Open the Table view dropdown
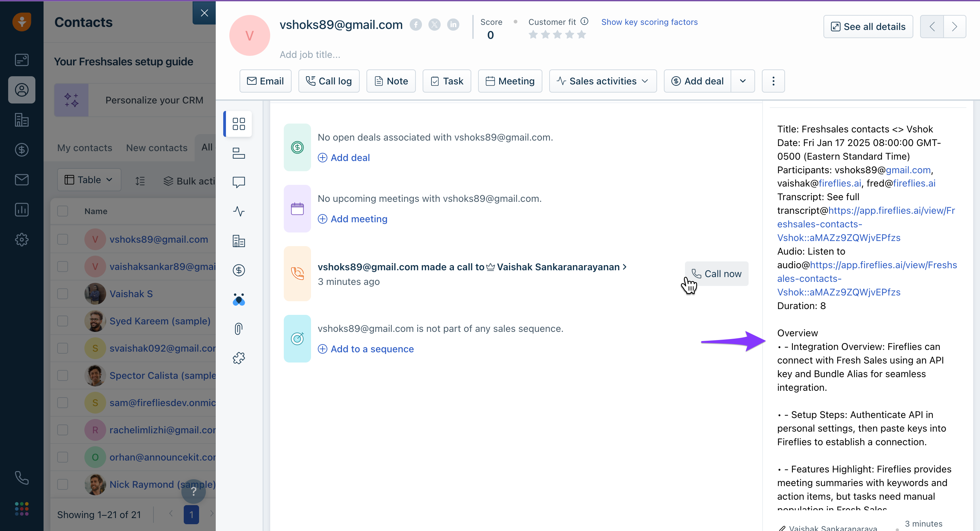The width and height of the screenshot is (980, 531). [x=89, y=180]
